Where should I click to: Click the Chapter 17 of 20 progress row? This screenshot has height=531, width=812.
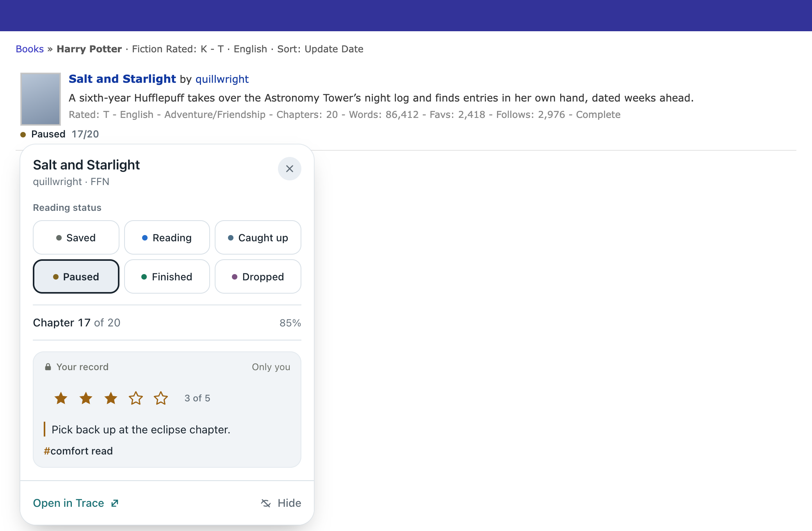(167, 323)
